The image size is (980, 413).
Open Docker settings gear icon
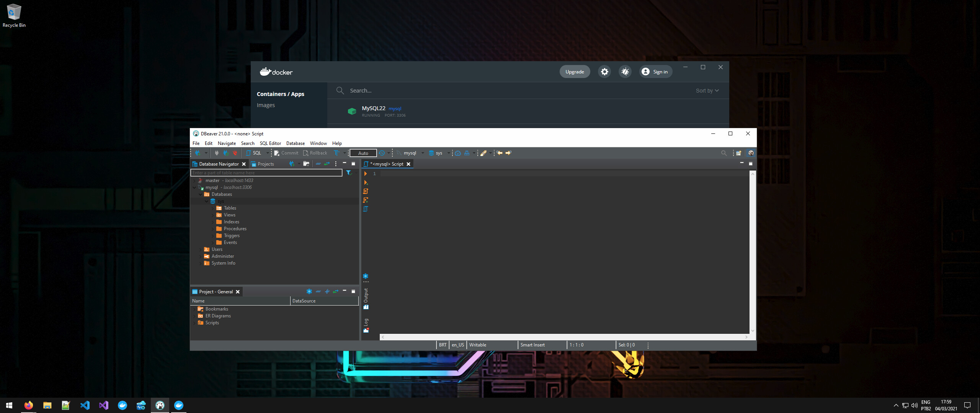coord(604,72)
